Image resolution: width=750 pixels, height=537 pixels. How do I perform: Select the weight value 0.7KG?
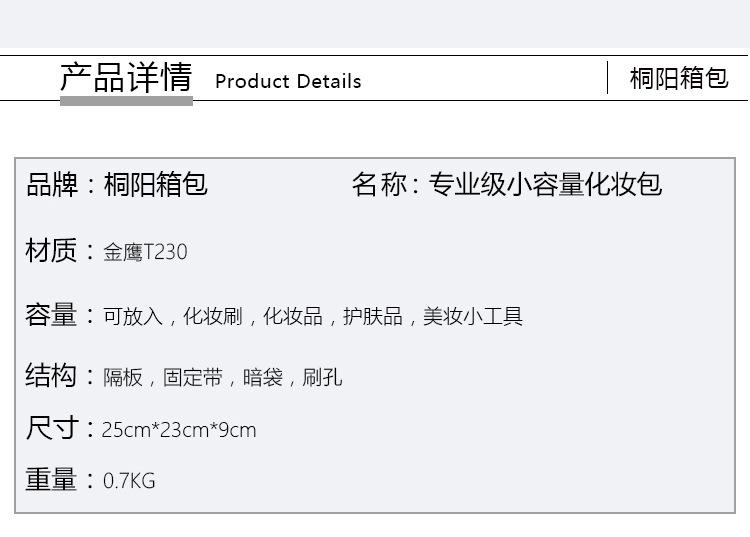tap(129, 481)
